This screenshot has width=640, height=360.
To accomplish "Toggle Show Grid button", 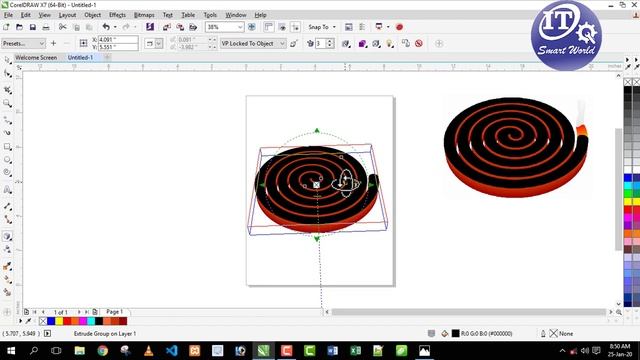I will click(x=282, y=27).
